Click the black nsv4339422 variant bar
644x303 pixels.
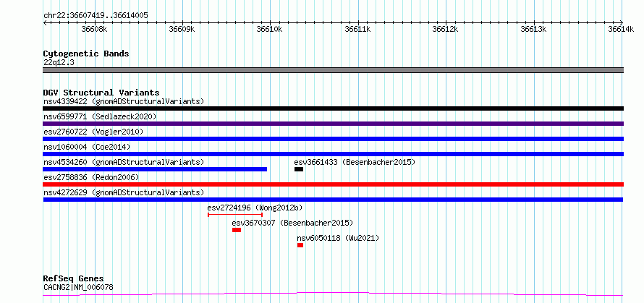pyautogui.click(x=333, y=108)
